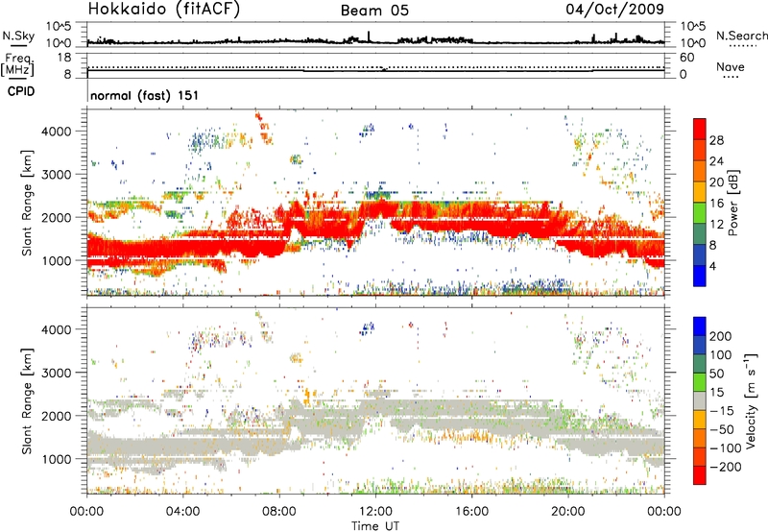The width and height of the screenshot is (768, 532).
Task: Click the "Freq. [MHz]" axis label
Action: click(18, 65)
